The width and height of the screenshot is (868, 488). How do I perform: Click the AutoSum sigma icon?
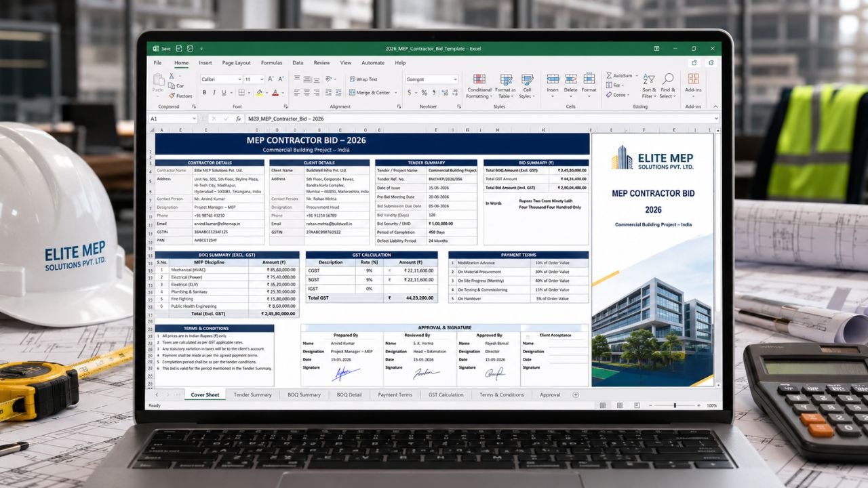click(609, 75)
